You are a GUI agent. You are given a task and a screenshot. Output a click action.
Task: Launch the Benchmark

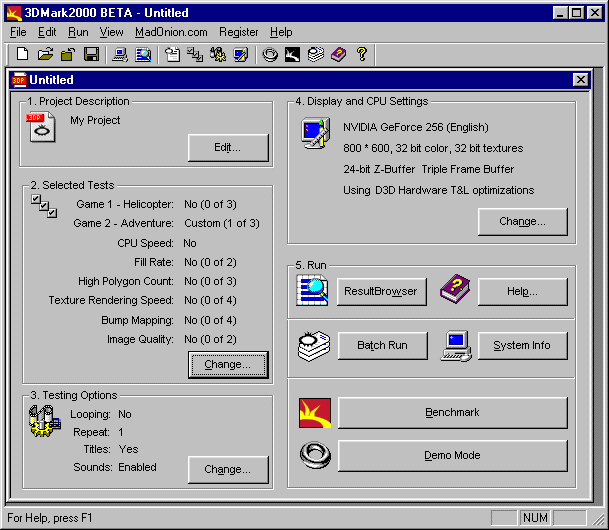click(452, 412)
